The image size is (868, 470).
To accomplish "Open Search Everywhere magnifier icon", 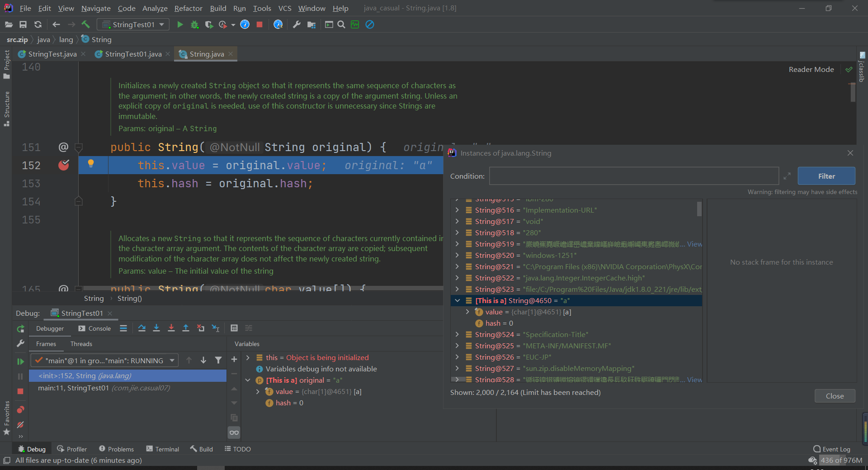I will coord(341,24).
